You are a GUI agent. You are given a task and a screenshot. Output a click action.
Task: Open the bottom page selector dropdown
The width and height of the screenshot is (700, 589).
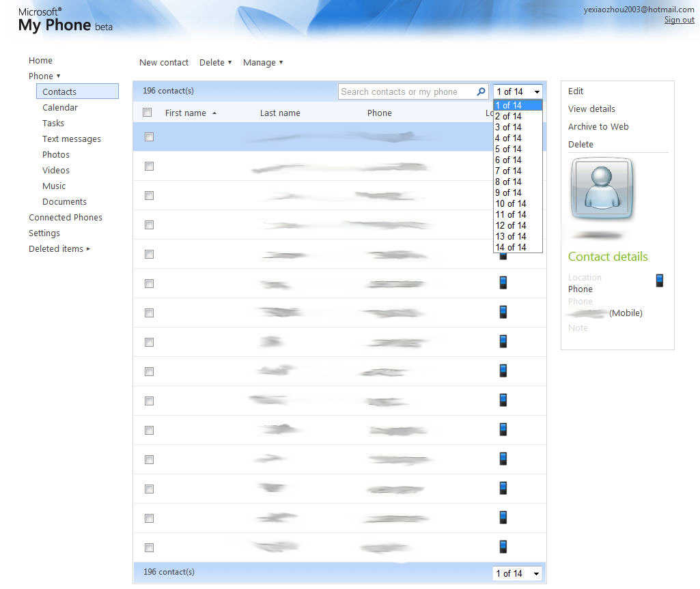(517, 573)
